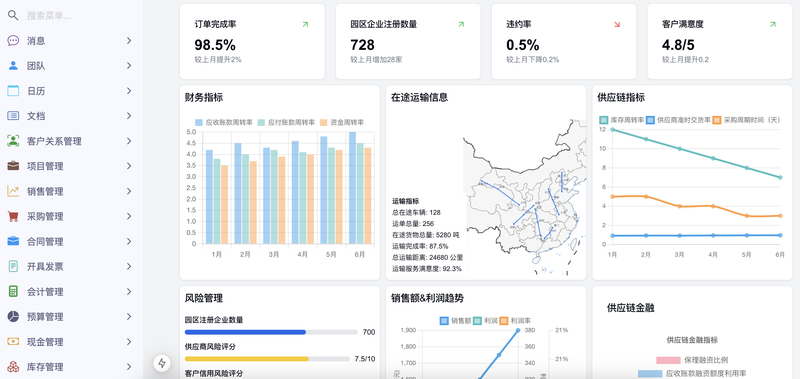Click the 客户满意度 trend arrow
The height and width of the screenshot is (379, 800).
coord(772,24)
